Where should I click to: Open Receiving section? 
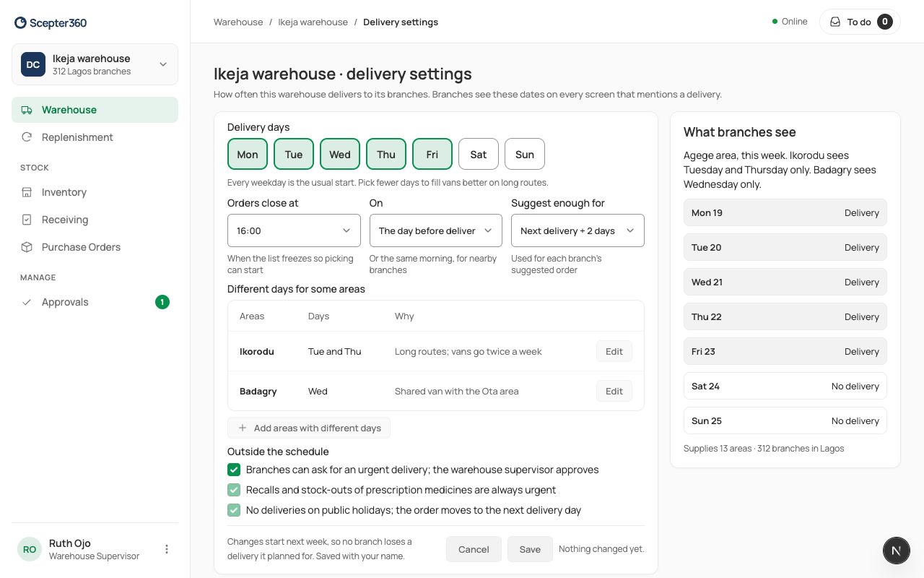(x=95, y=220)
